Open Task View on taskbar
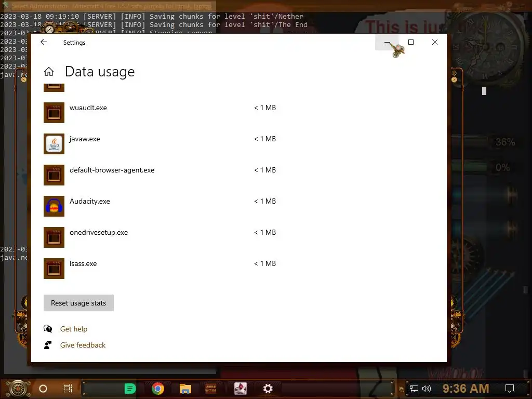532x399 pixels. tap(68, 389)
